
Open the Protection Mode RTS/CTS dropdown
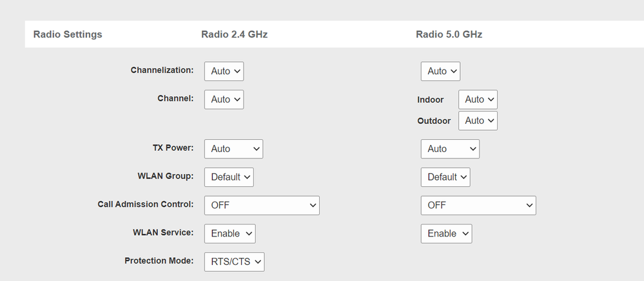(234, 262)
